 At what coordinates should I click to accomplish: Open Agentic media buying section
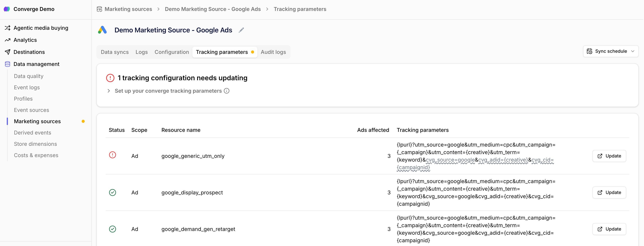click(x=41, y=28)
